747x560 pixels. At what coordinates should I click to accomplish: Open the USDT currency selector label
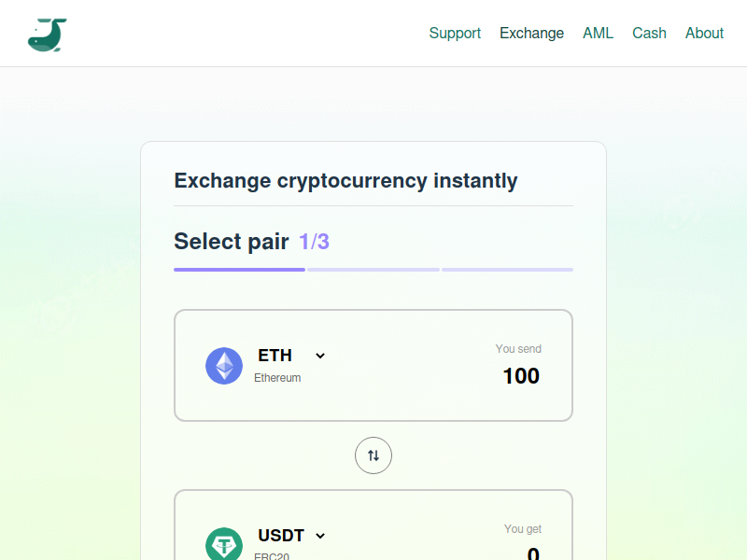pyautogui.click(x=281, y=535)
